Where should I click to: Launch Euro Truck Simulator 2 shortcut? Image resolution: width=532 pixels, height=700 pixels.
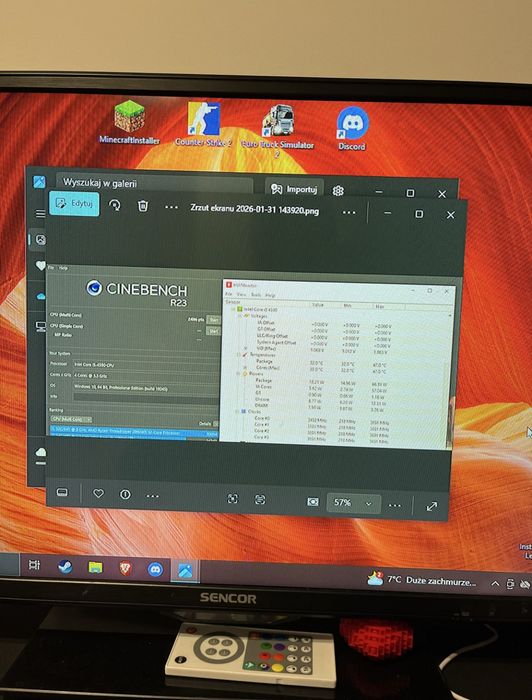pos(277,131)
